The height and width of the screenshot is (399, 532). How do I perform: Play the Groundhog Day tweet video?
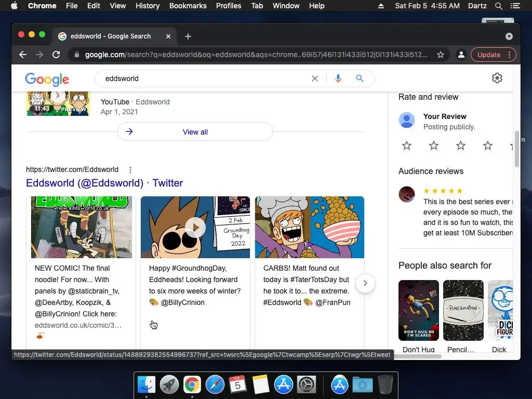click(195, 228)
